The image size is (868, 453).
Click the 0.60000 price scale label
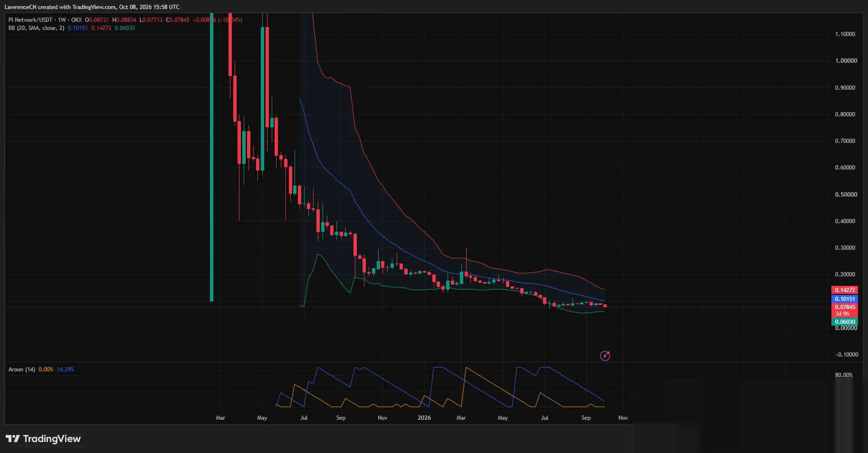coord(845,168)
